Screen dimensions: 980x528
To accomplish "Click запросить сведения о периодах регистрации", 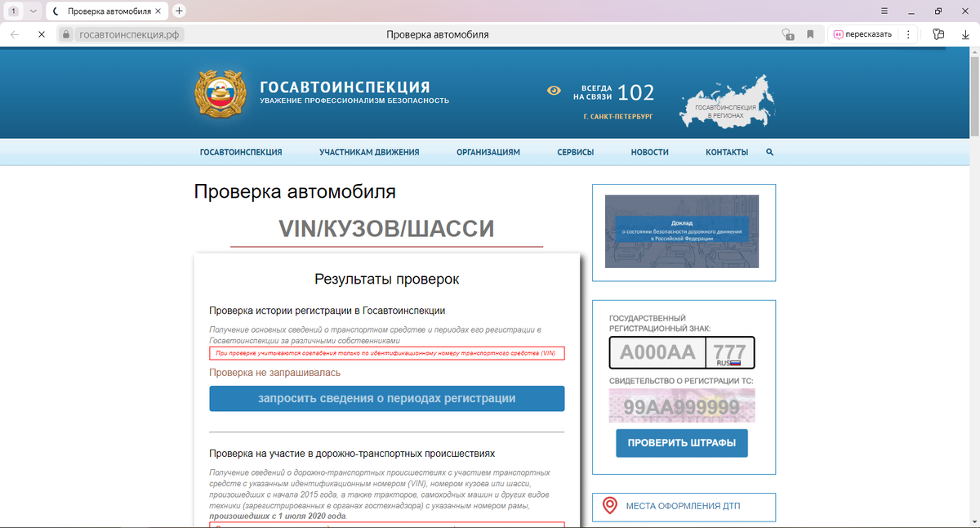I will click(x=386, y=398).
